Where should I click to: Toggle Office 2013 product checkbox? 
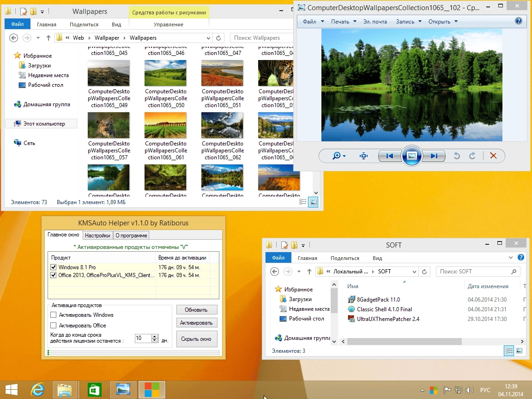click(x=53, y=275)
